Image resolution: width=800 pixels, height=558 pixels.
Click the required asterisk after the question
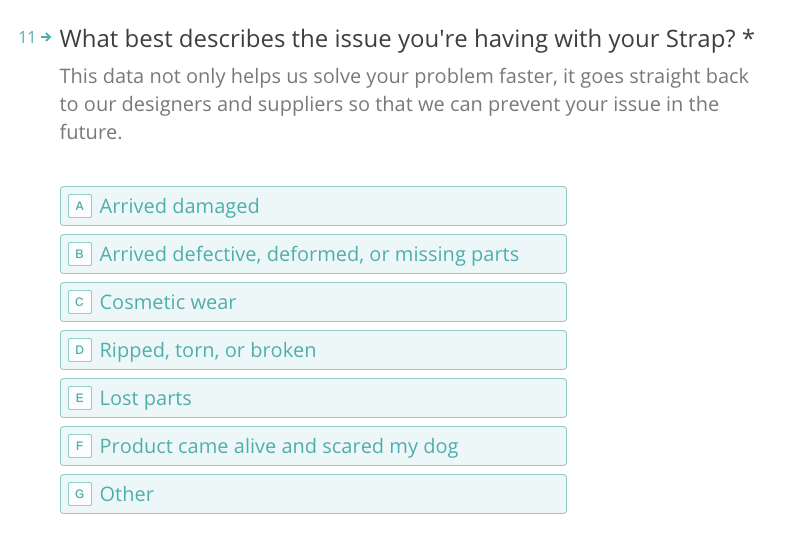pos(749,38)
